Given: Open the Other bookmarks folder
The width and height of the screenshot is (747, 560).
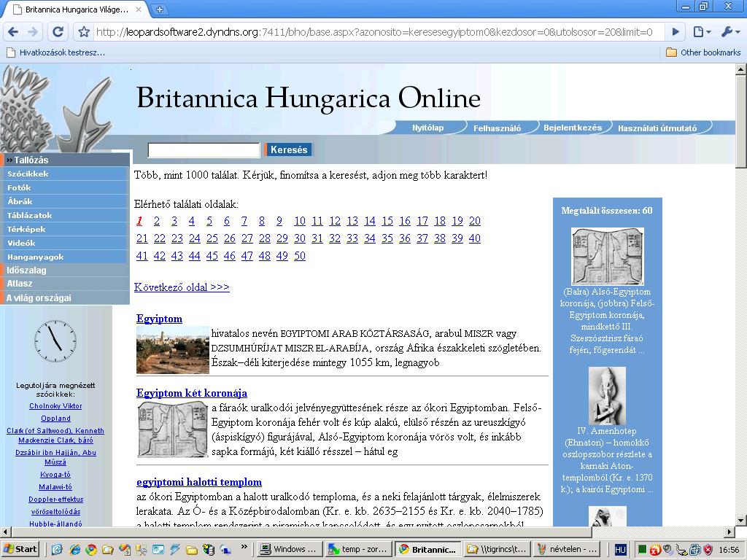Looking at the screenshot, I should tap(703, 52).
